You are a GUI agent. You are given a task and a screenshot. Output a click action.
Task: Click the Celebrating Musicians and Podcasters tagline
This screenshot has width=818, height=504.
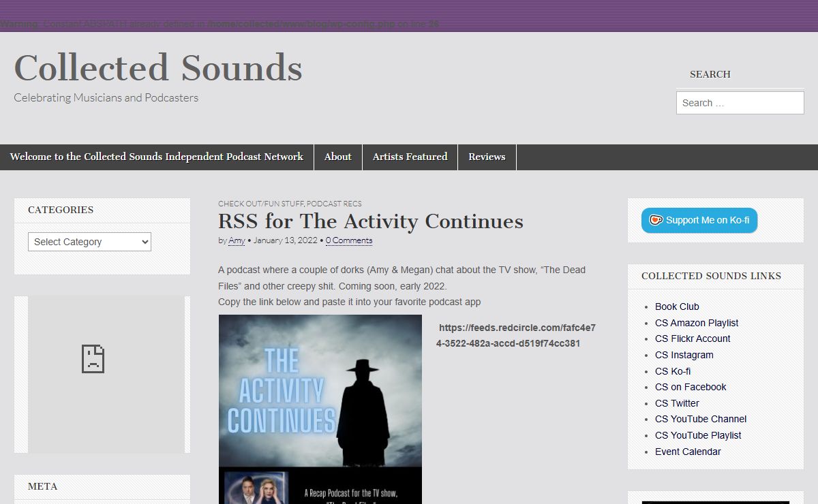[x=106, y=97]
